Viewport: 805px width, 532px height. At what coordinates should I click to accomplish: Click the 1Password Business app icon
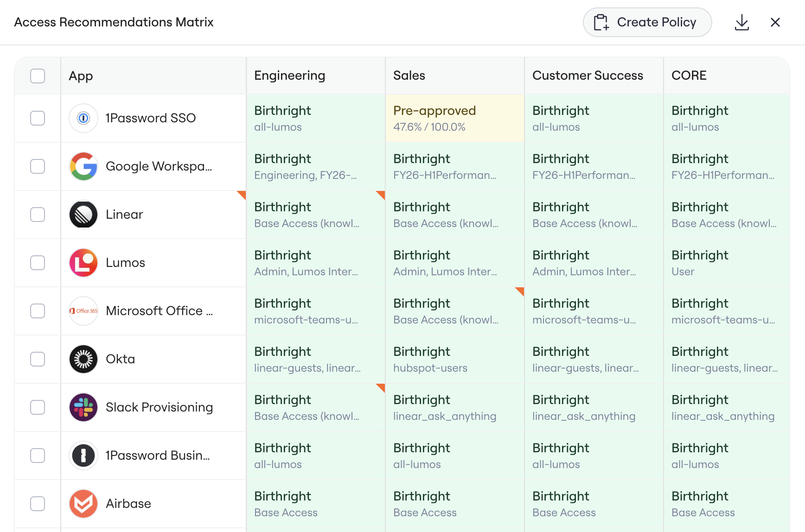(x=83, y=456)
